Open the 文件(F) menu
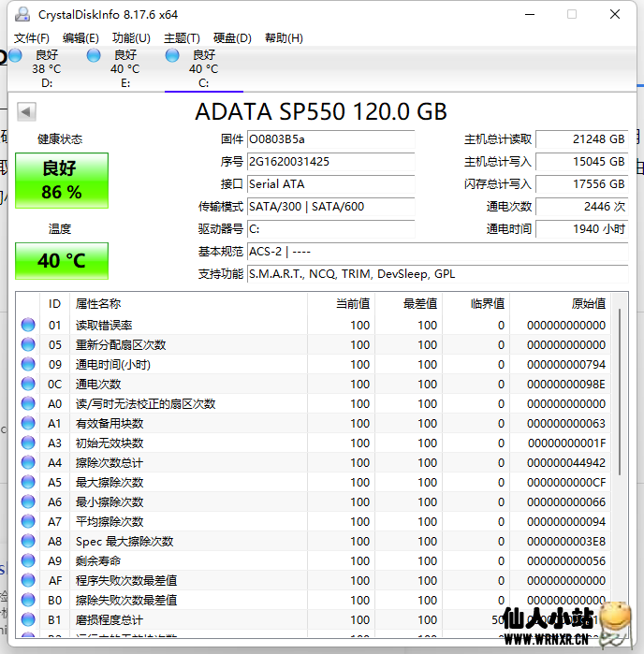Screen dimensions: 644x654 32,38
